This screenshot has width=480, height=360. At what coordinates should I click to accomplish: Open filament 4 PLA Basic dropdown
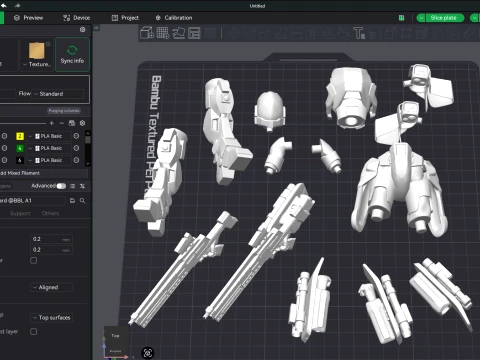[50, 148]
